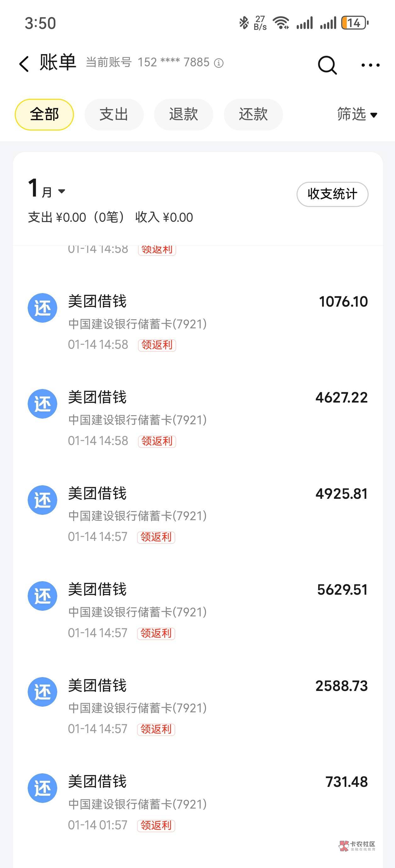
Task: Switch to the 支出 tab
Action: point(114,114)
